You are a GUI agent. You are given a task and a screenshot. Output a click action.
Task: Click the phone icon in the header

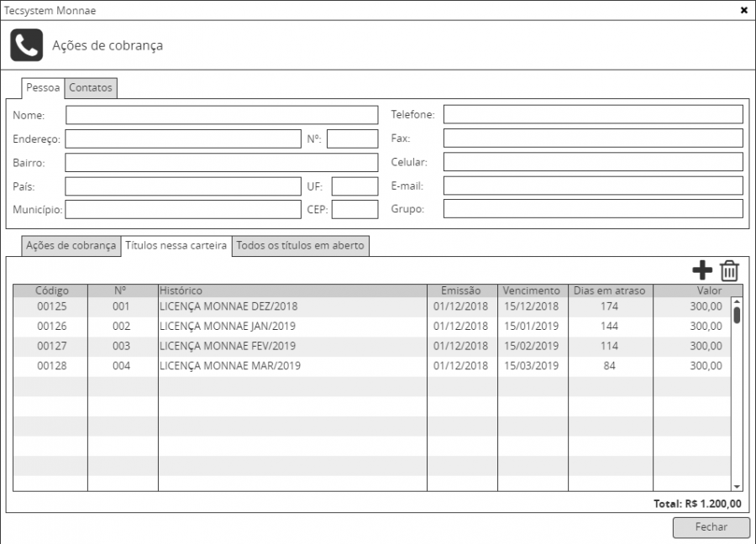pos(27,45)
